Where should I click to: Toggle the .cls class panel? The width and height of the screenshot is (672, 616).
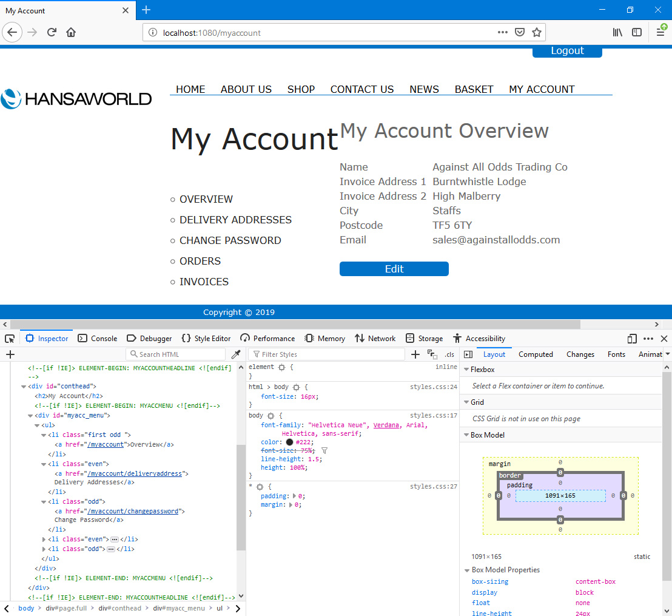[x=449, y=354]
